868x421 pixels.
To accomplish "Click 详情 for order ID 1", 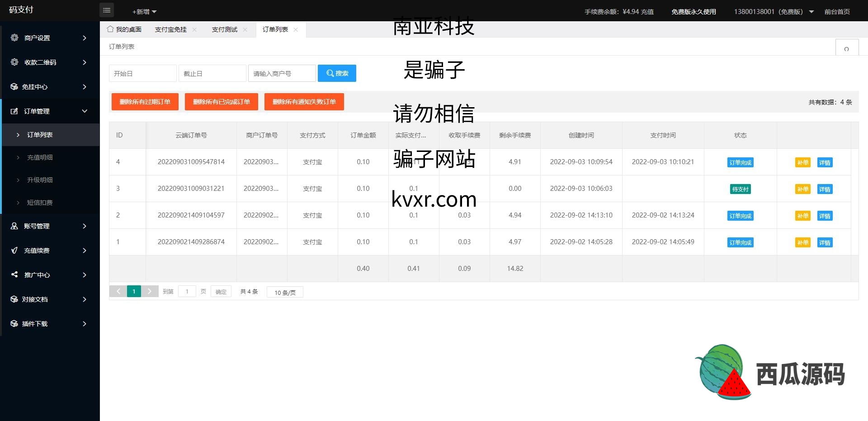I will 825,242.
